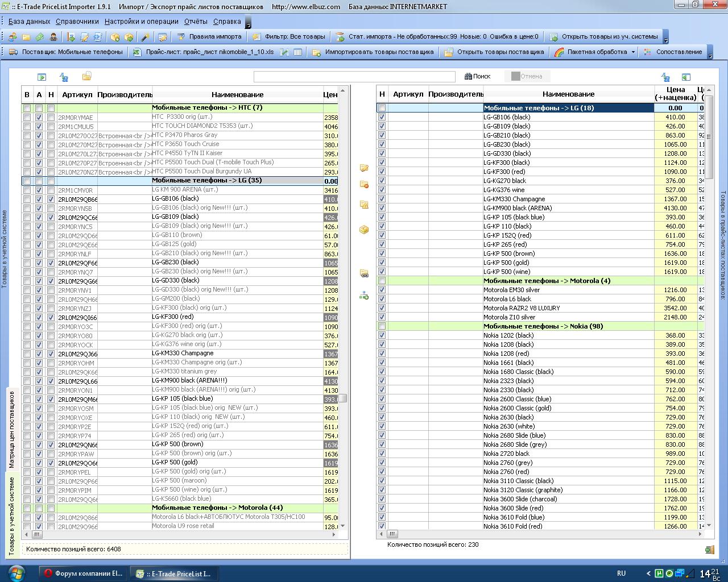
Task: Toggle the A column checkbox for HTC P3300 orig
Action: [x=39, y=118]
